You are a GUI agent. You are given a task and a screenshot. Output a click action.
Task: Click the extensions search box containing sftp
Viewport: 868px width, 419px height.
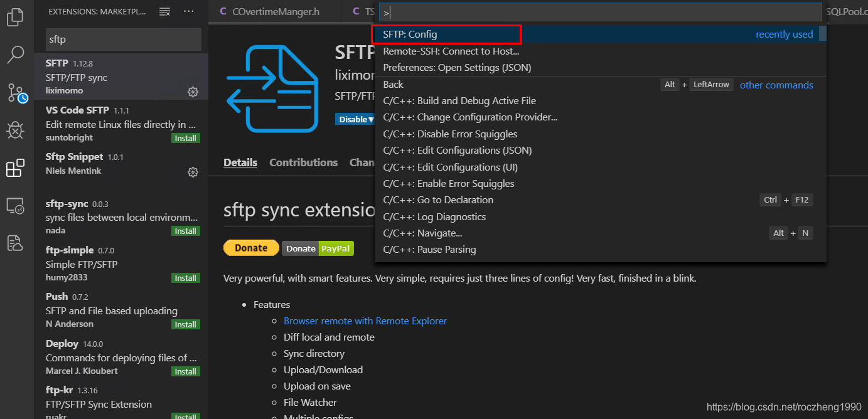tap(123, 40)
